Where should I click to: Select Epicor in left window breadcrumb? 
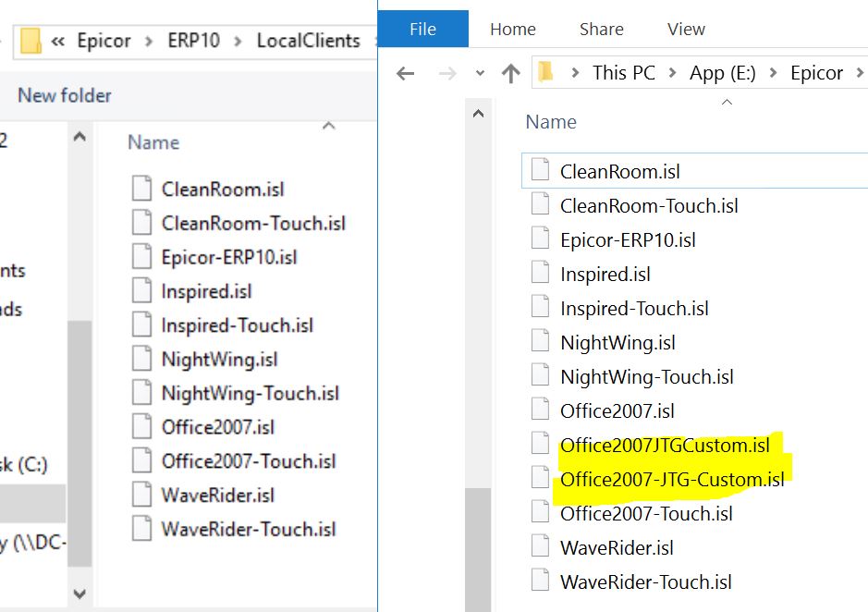pyautogui.click(x=104, y=41)
